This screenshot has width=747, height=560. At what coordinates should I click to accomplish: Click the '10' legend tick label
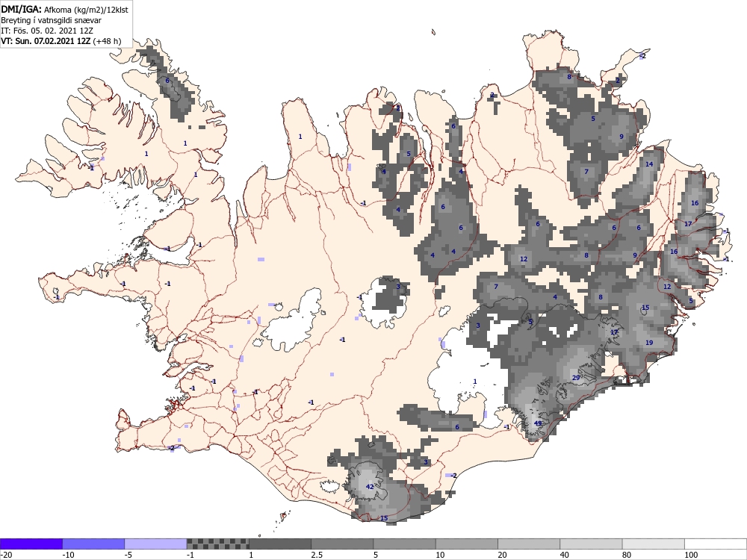(440, 555)
